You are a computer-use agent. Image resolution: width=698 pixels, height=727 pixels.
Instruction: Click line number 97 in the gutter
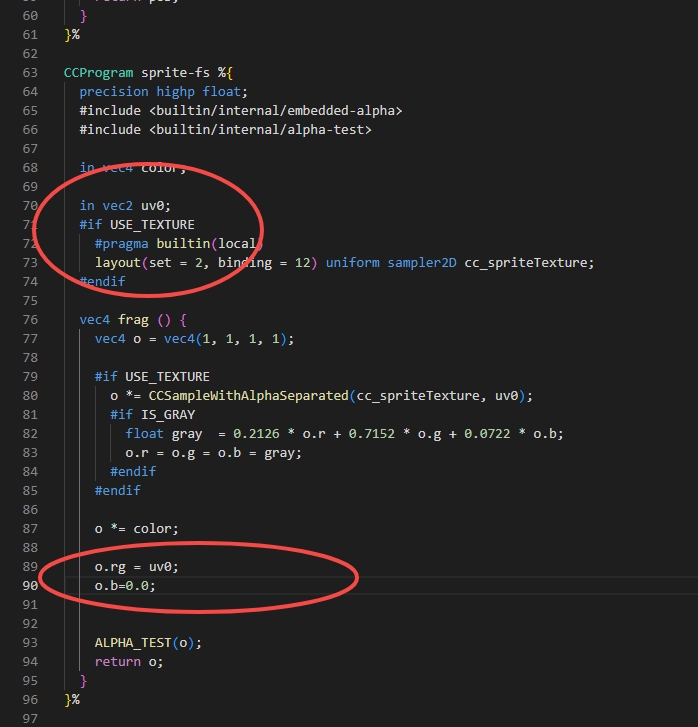click(30, 719)
